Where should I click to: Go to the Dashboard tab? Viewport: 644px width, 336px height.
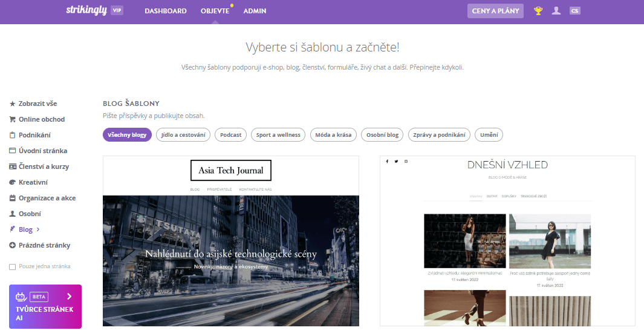(x=166, y=11)
